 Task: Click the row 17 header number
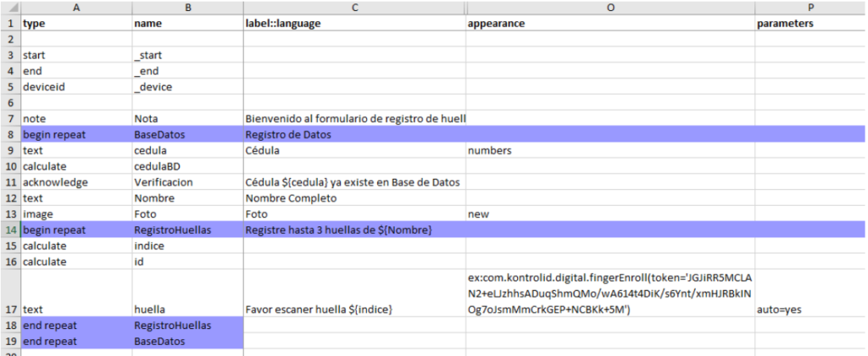[9, 309]
